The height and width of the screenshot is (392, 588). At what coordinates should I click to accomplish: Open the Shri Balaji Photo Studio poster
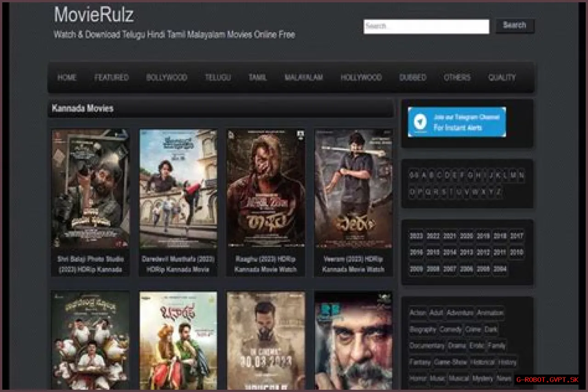coord(90,188)
